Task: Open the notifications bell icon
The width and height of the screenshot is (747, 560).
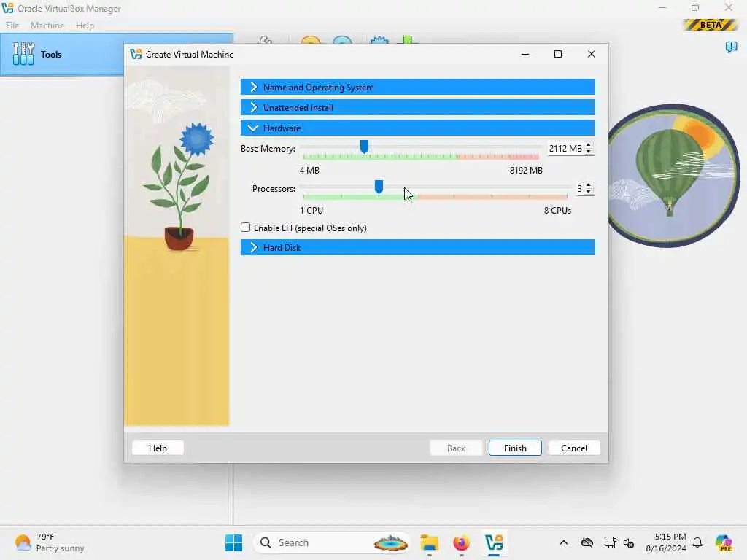Action: (x=697, y=542)
